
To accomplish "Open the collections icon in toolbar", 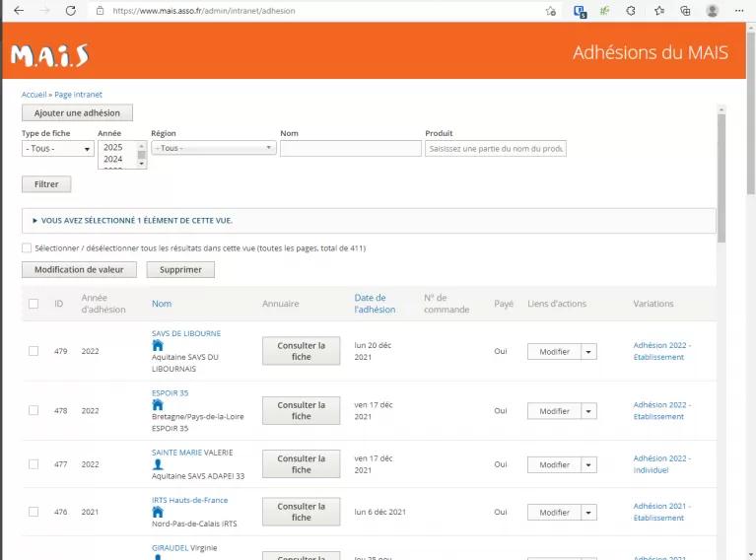I will point(685,11).
